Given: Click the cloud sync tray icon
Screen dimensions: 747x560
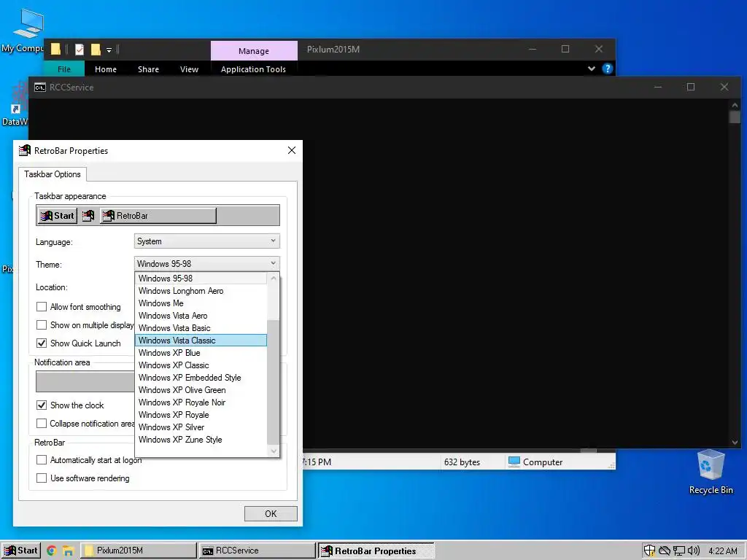Looking at the screenshot, I should coord(664,551).
